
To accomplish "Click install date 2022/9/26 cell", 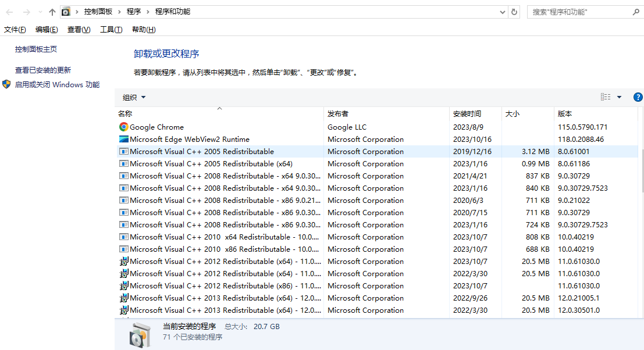I will point(470,298).
